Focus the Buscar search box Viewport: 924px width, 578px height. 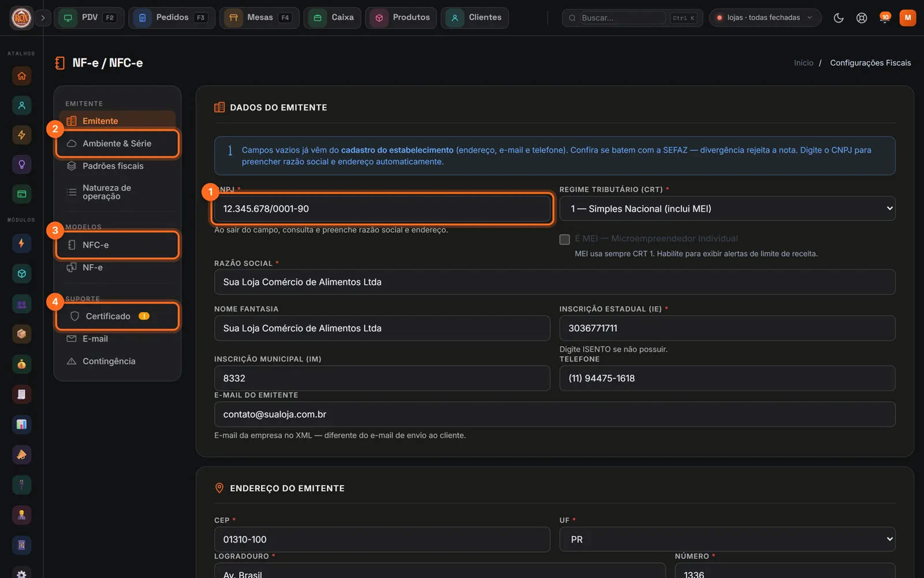tap(623, 18)
